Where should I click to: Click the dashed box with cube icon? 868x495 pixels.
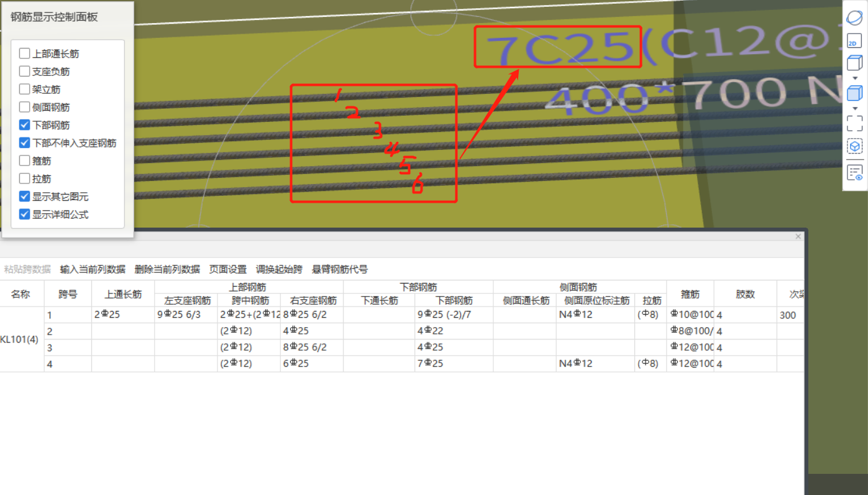click(x=854, y=146)
